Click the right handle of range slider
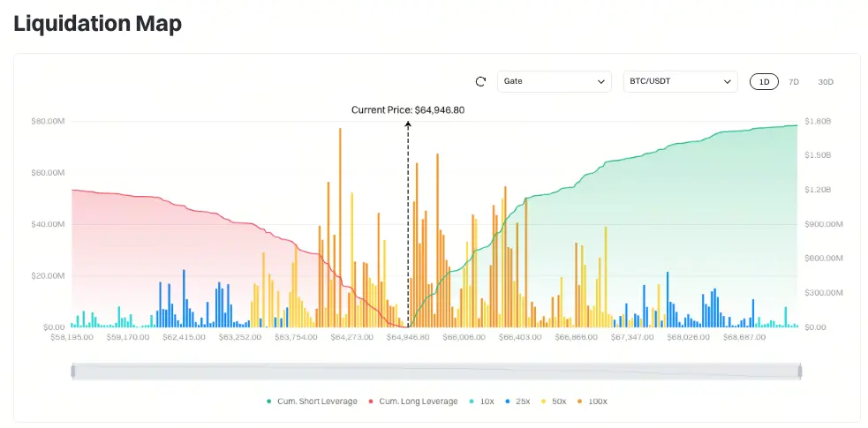 click(800, 371)
